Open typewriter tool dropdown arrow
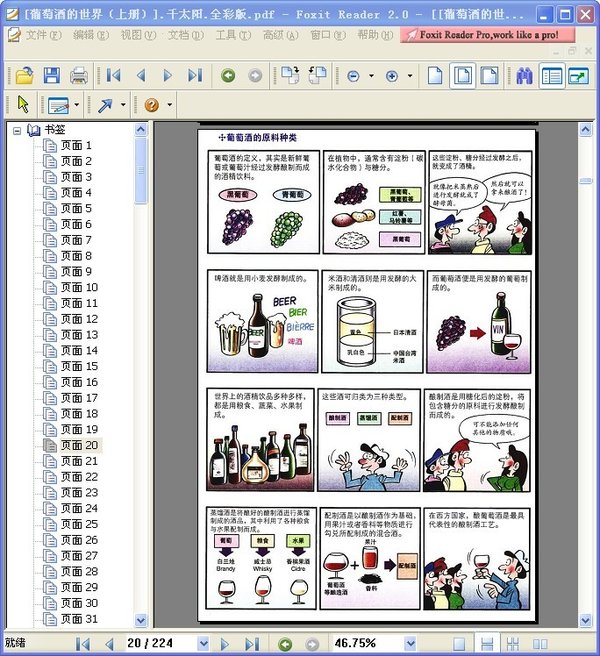 click(77, 105)
